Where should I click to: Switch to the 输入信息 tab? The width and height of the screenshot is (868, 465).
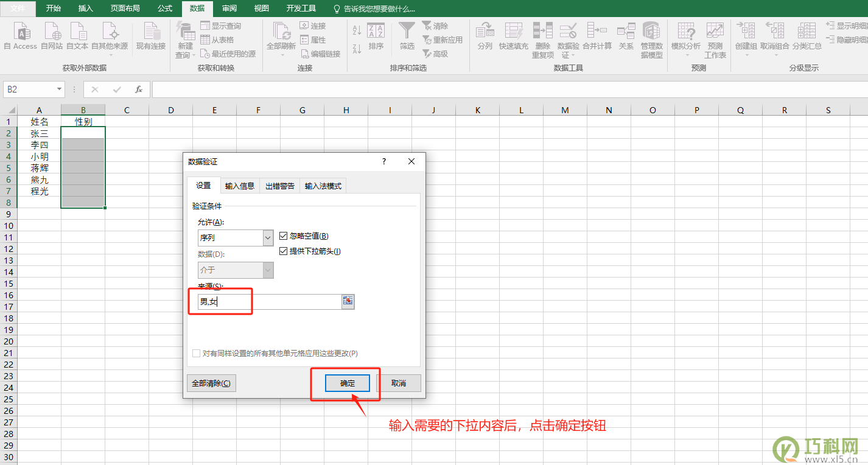click(x=240, y=186)
